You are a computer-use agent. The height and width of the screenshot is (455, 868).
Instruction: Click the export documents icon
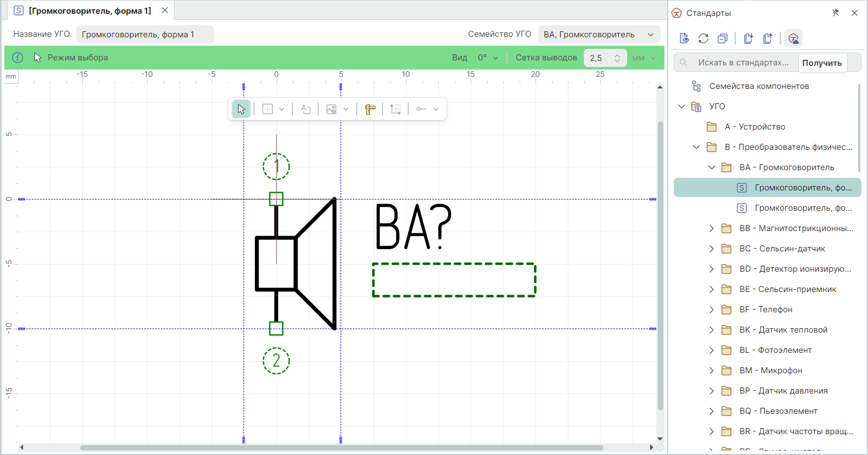[x=768, y=38]
